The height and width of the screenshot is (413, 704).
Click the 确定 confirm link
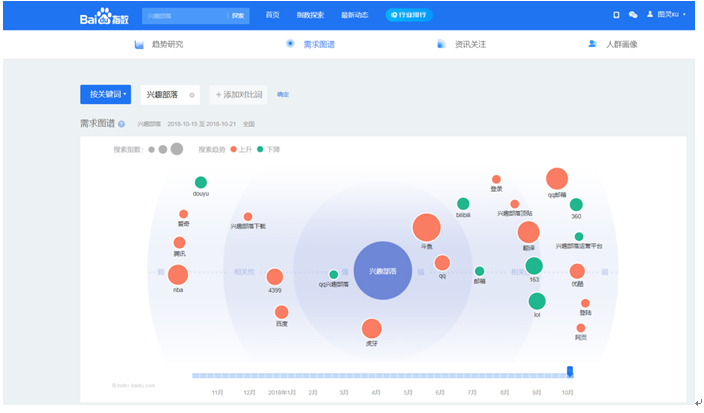pos(283,94)
